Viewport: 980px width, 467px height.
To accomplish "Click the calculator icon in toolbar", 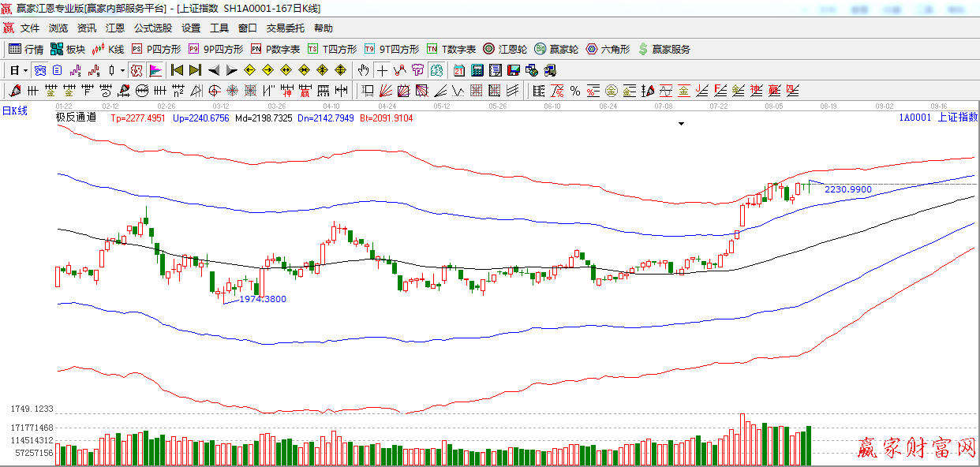I will pyautogui.click(x=477, y=70).
